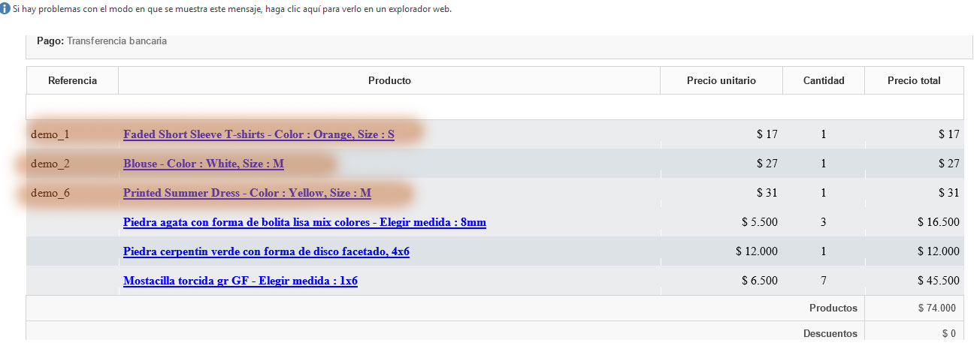Viewport: 980px width, 346px height.
Task: Click the $ 0 discount value
Action: tap(949, 333)
